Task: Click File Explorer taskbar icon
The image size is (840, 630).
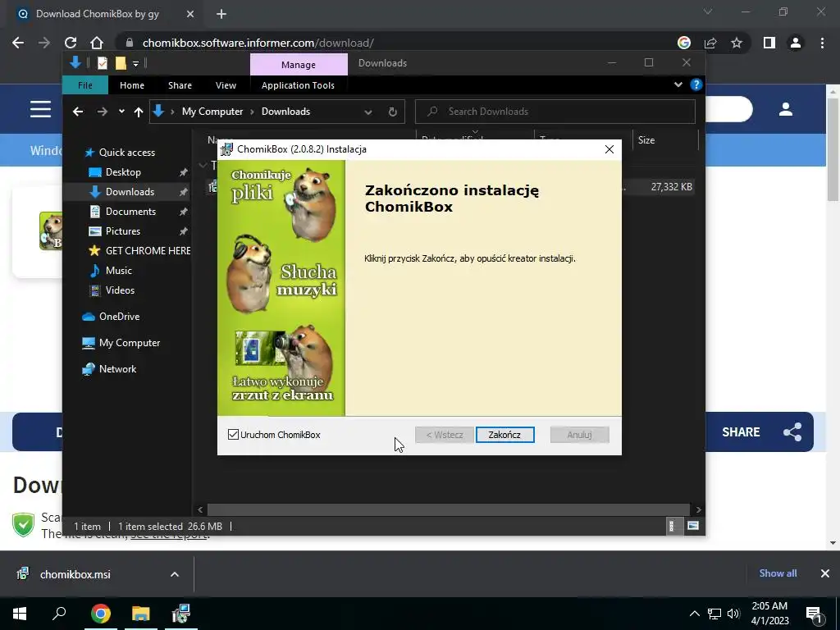Action: click(x=140, y=614)
